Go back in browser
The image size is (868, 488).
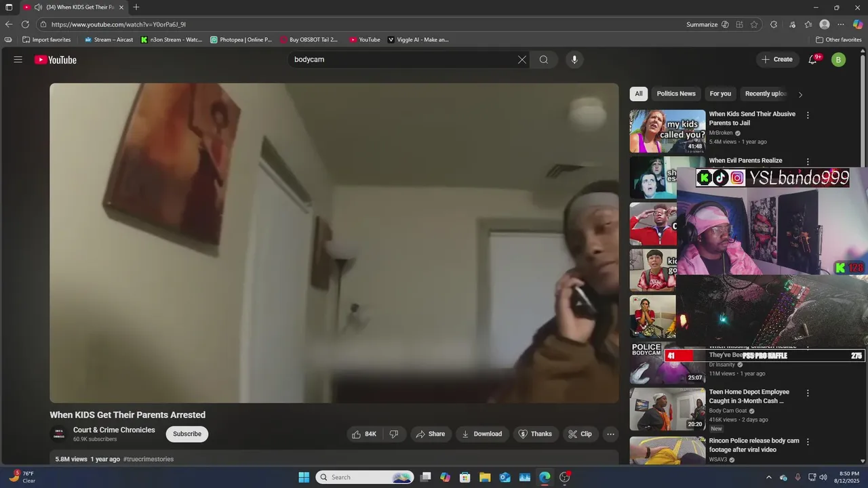pos(9,24)
